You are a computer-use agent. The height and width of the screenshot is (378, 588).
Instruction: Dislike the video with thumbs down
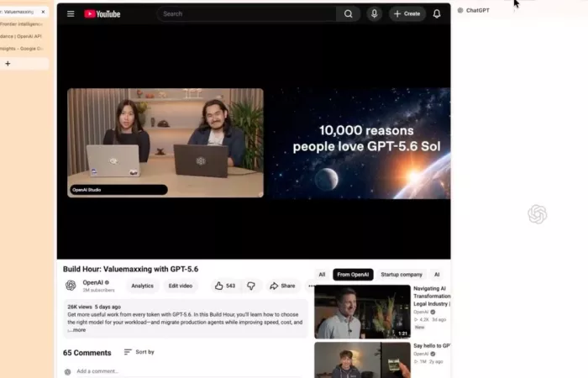(x=251, y=286)
